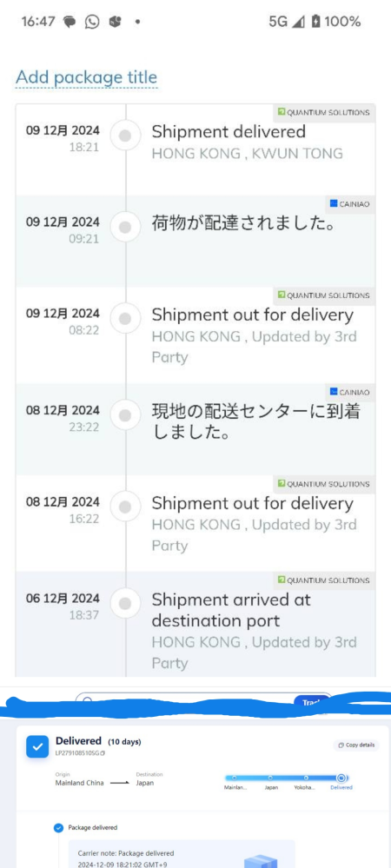Click timeline marker for Shipment delivered 18:21

125,136
